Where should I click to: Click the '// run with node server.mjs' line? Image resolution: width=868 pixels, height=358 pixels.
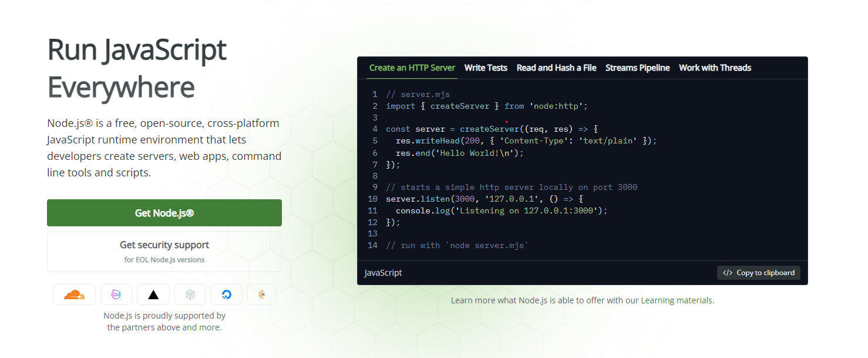pyautogui.click(x=457, y=245)
